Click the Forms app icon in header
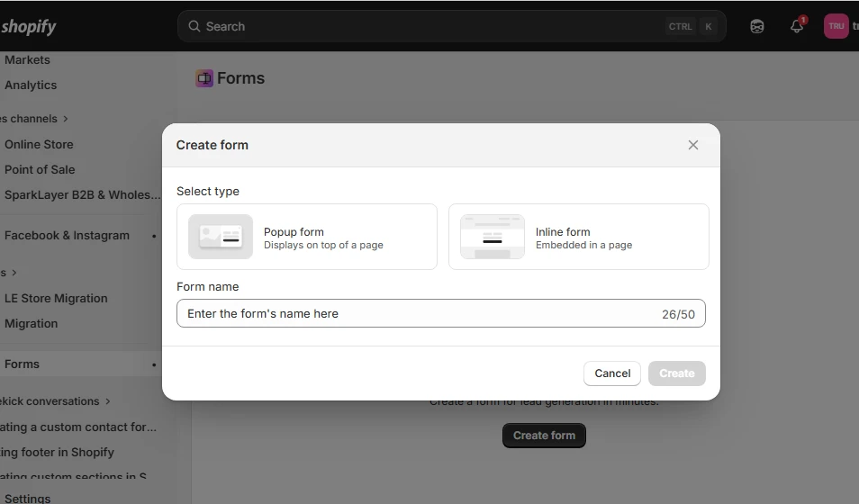859x504 pixels. coord(204,78)
